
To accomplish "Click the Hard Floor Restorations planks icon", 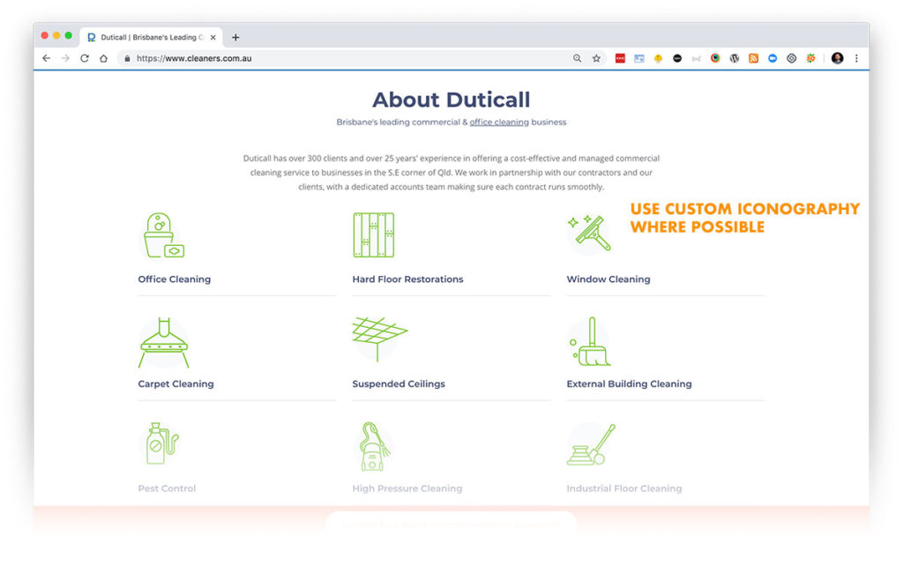I will point(374,235).
